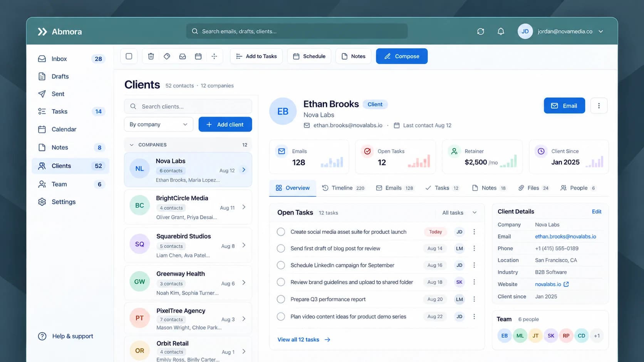Open more options beside Email button
This screenshot has width=644, height=362.
[x=599, y=106]
